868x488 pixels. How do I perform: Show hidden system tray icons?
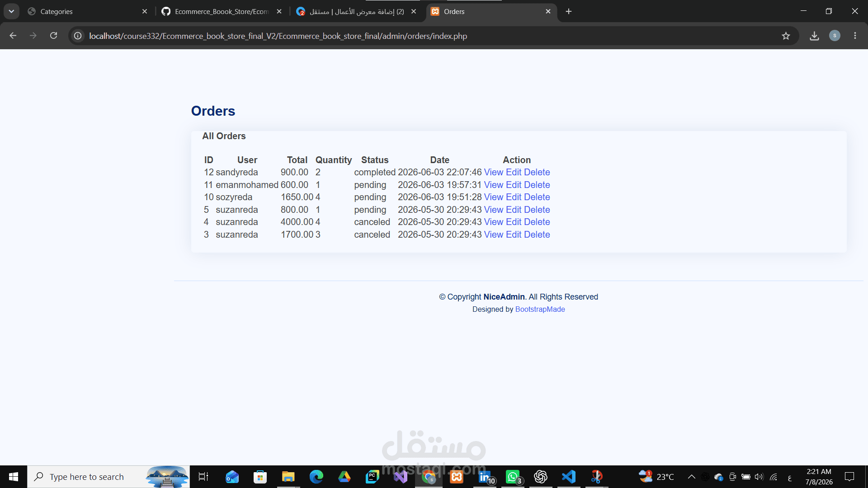(x=692, y=477)
